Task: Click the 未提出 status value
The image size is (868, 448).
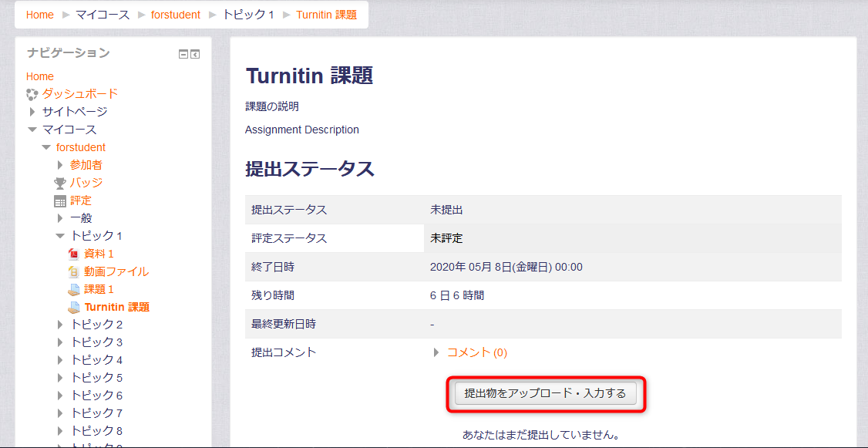Action: click(x=446, y=210)
